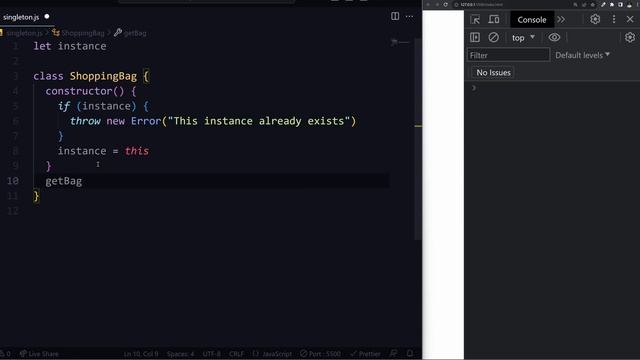Clear the console with the ban icon
This screenshot has height=360, width=640.
pos(493,38)
